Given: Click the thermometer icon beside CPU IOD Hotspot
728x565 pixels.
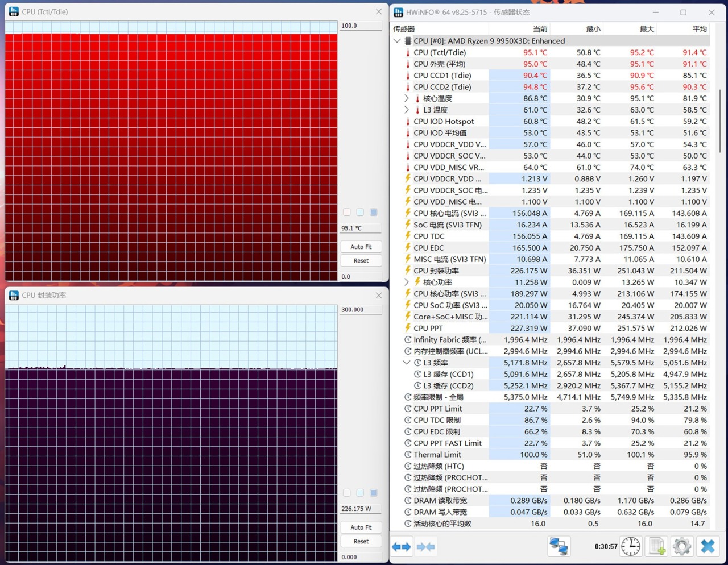Looking at the screenshot, I should click(x=407, y=121).
